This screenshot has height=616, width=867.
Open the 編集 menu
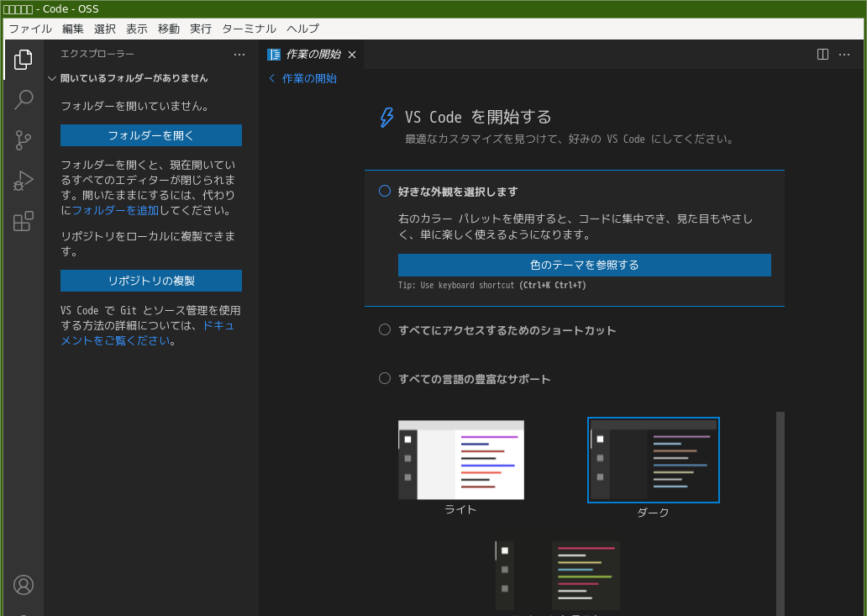tap(73, 29)
